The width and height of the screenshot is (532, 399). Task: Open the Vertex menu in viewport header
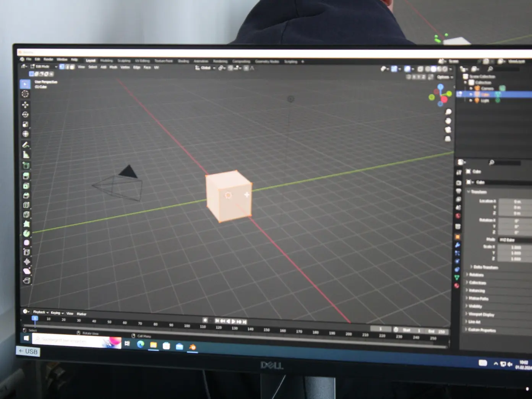(125, 67)
